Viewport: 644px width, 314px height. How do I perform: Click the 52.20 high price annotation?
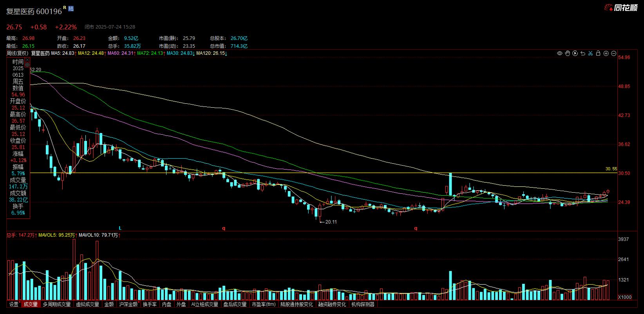coord(35,70)
